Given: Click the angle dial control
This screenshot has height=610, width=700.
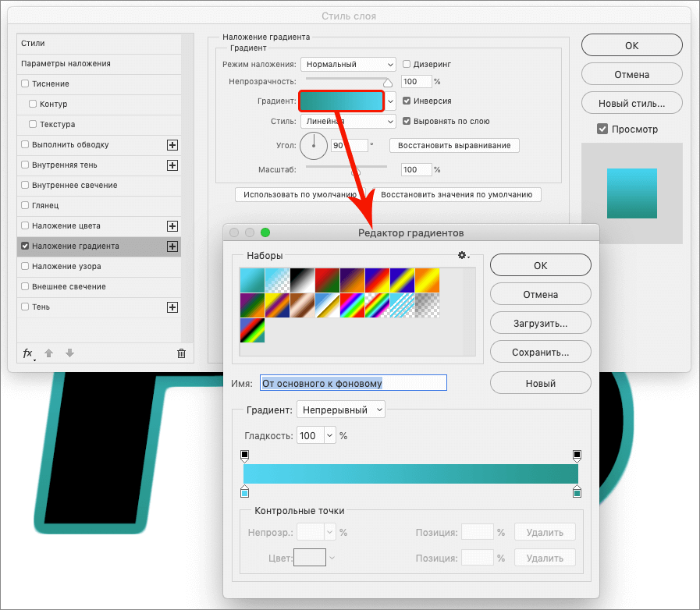Looking at the screenshot, I should tap(314, 145).
